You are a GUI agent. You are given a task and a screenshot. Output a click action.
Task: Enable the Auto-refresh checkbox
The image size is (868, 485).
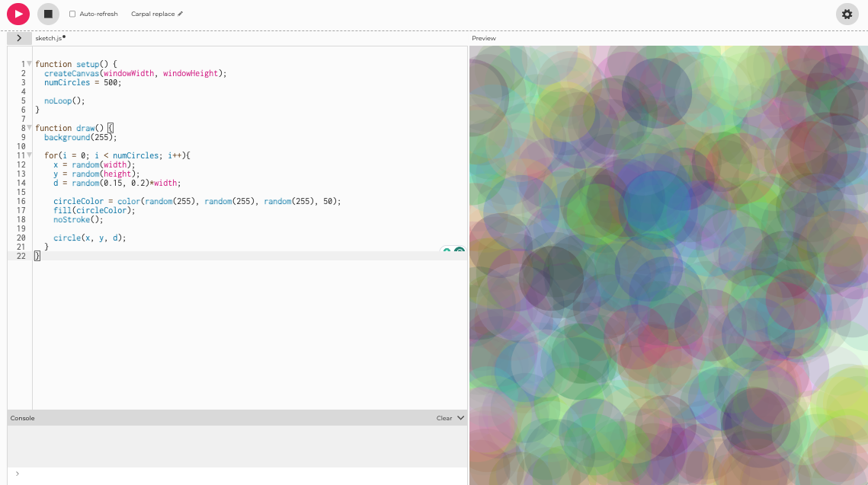[72, 13]
